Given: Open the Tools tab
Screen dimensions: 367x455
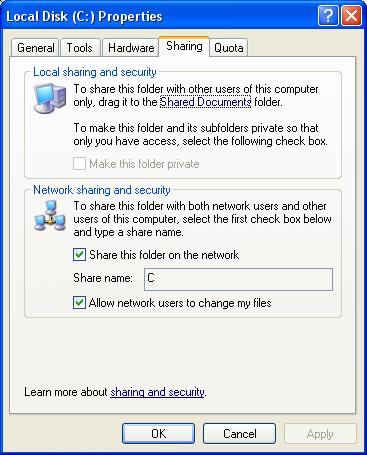Looking at the screenshot, I should coord(80,48).
